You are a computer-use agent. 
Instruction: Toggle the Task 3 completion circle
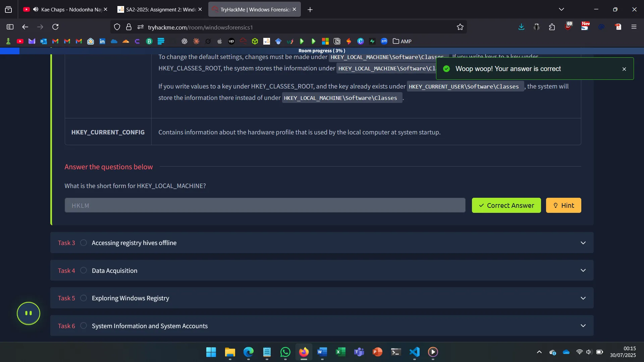pos(84,243)
